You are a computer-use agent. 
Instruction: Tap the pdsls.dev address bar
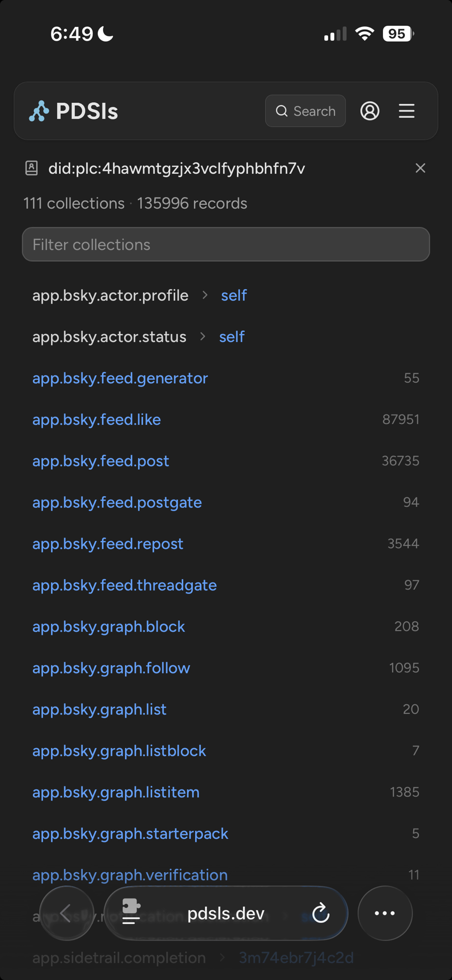tap(226, 913)
